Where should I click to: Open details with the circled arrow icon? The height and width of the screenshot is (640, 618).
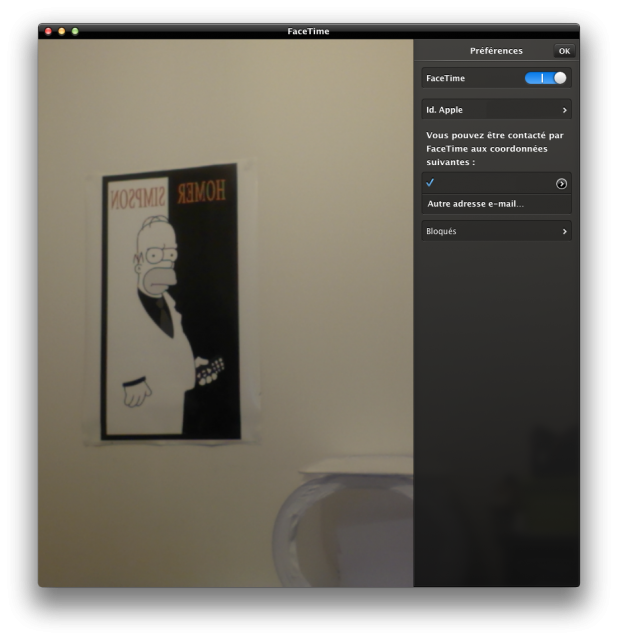coord(561,184)
